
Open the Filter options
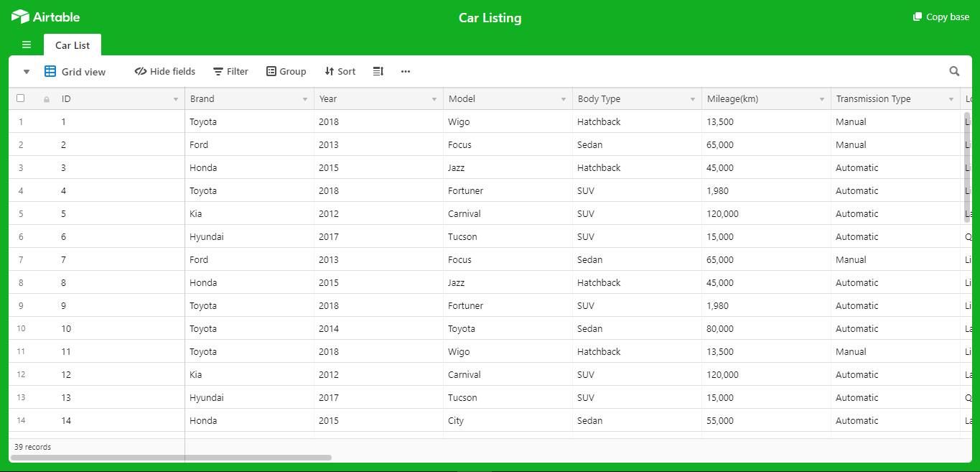click(230, 71)
